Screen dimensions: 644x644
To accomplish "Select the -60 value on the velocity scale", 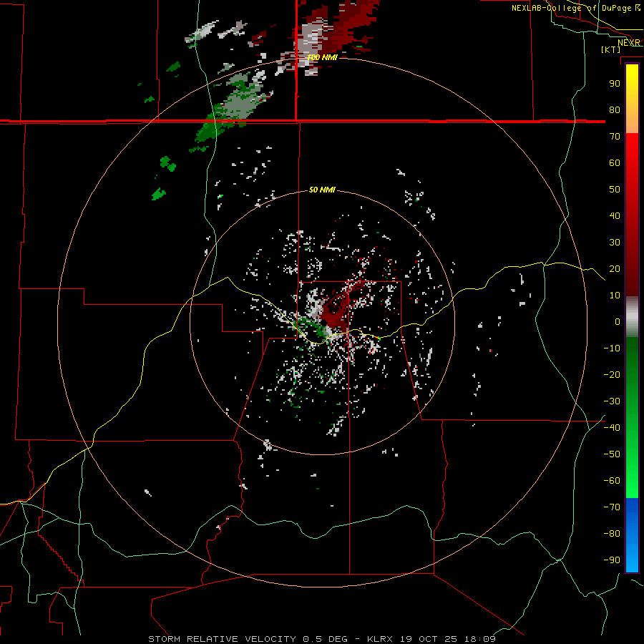I will point(612,481).
